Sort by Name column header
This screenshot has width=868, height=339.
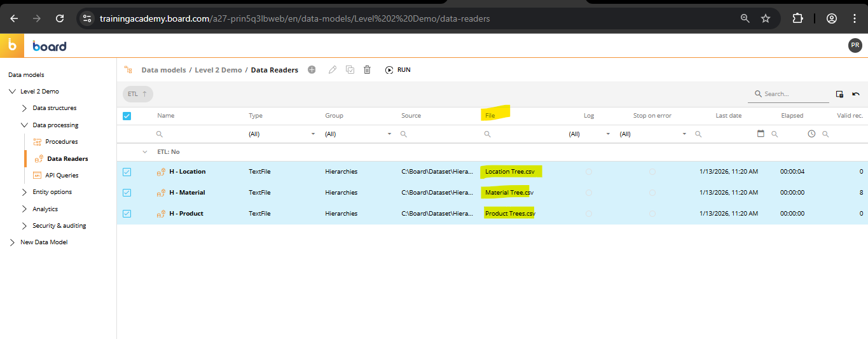165,116
